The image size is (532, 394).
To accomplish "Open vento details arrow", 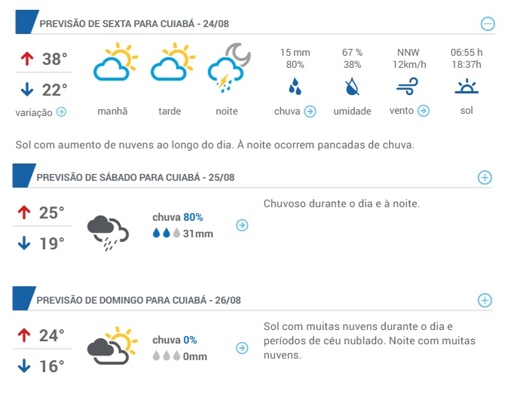I will click(x=423, y=111).
